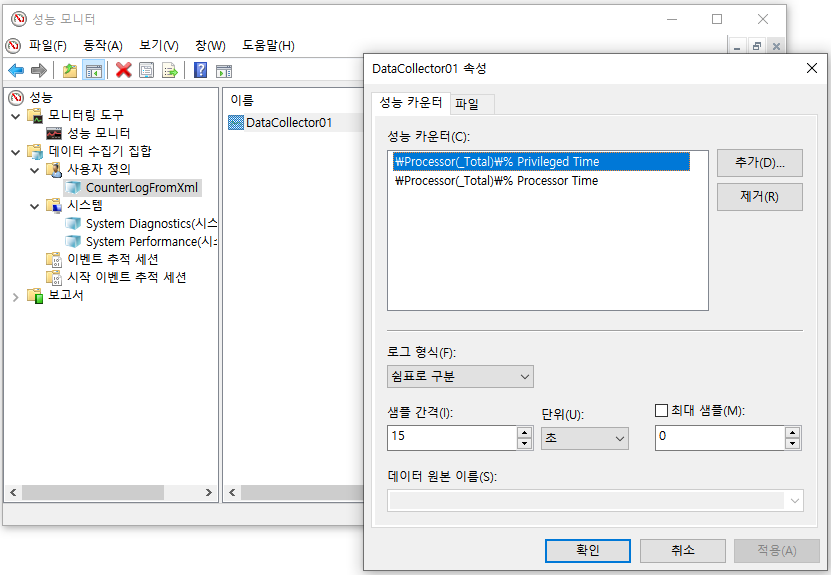Viewport: 831px width, 575px height.
Task: Collapse the 모니터링 도구 node
Action: [x=15, y=116]
